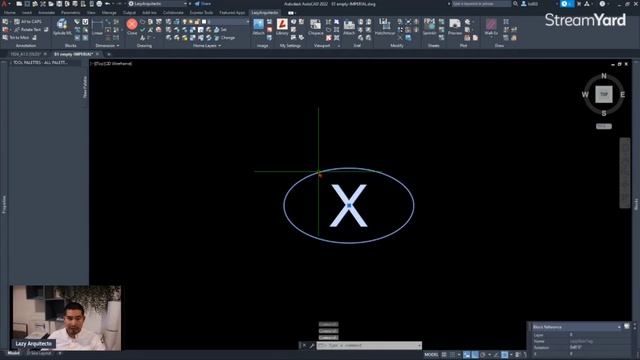The image size is (640, 360).
Task: Click the white layer color swatch
Action: pyautogui.click(x=204, y=22)
